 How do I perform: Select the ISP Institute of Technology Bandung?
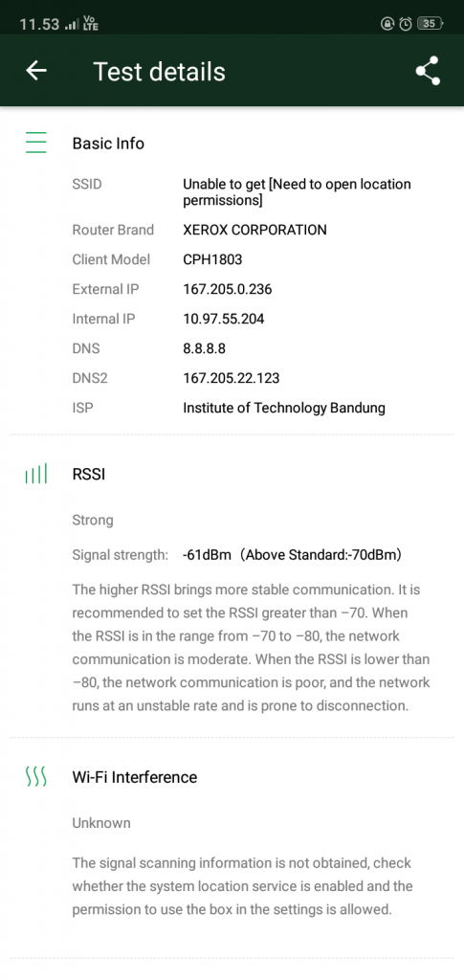tap(284, 408)
